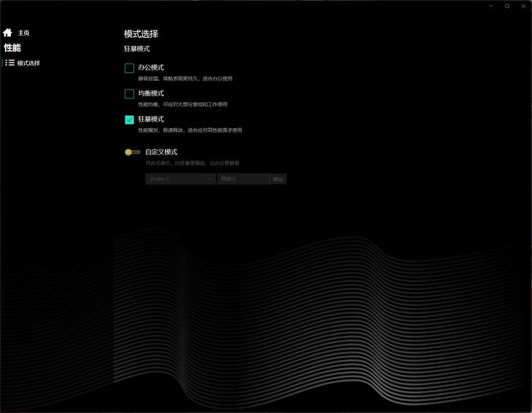Click the chevron arrow of Profile-1 dropdown
The width and height of the screenshot is (532, 413).
pos(210,178)
